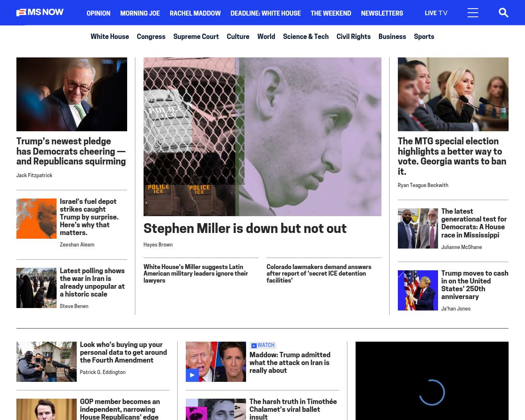Open Chuck Schumer article thumbnail

point(72,94)
